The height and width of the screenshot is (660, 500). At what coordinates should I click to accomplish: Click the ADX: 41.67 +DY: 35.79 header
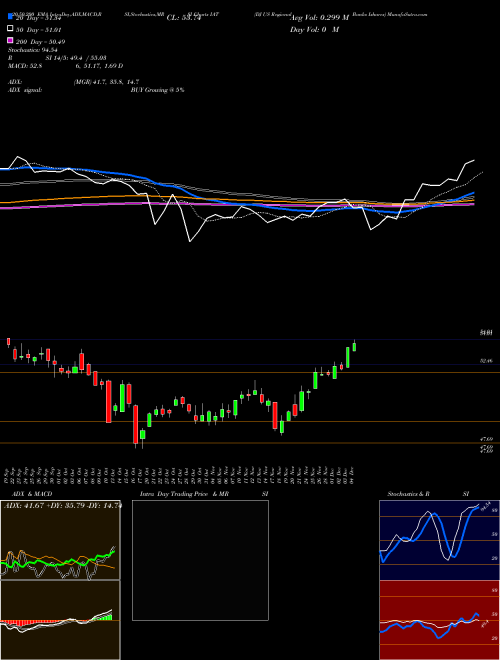[62, 505]
